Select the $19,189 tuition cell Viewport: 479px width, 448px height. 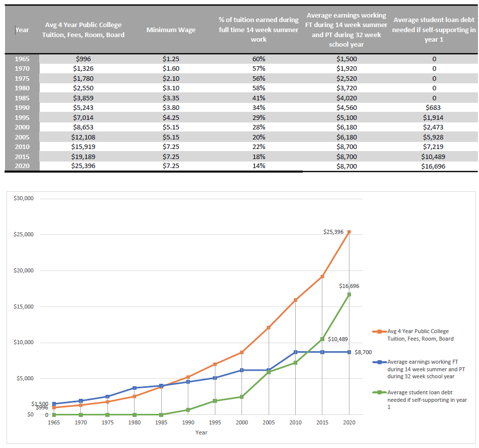tap(83, 157)
